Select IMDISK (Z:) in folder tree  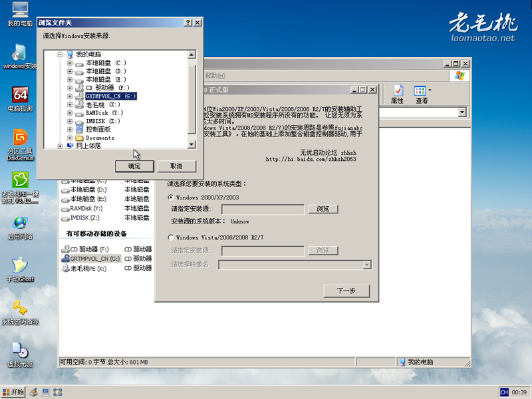point(103,121)
